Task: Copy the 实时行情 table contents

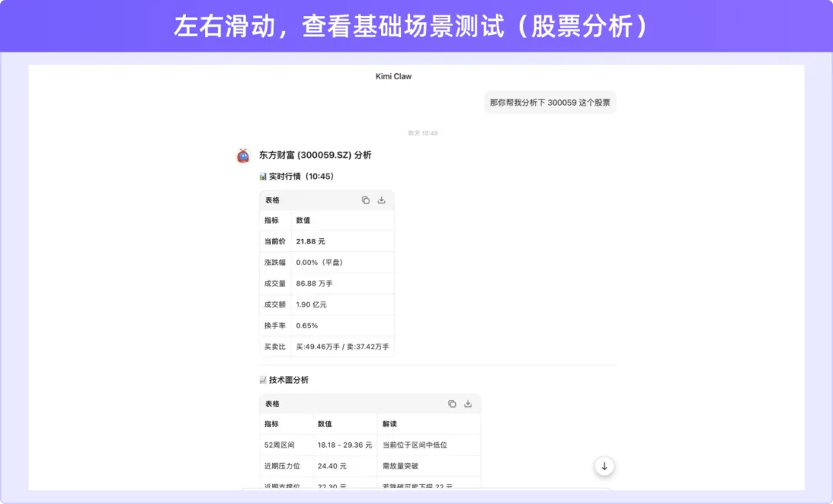Action: pos(366,200)
